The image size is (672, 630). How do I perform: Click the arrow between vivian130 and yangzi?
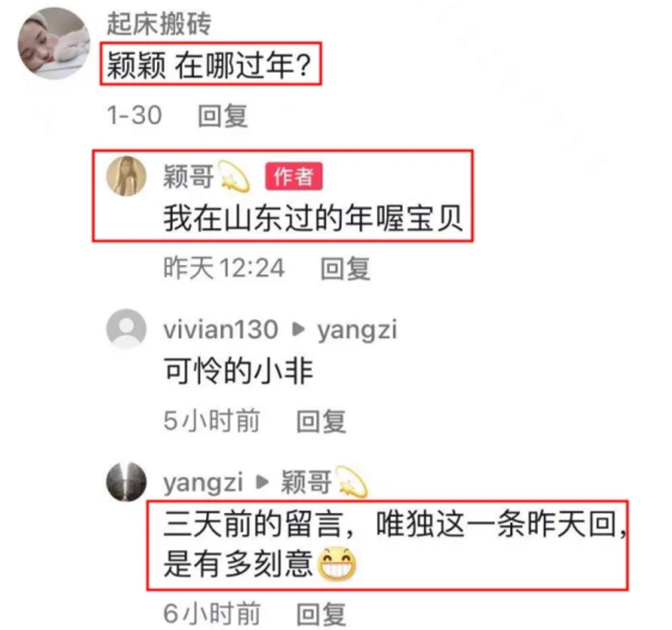tap(298, 329)
